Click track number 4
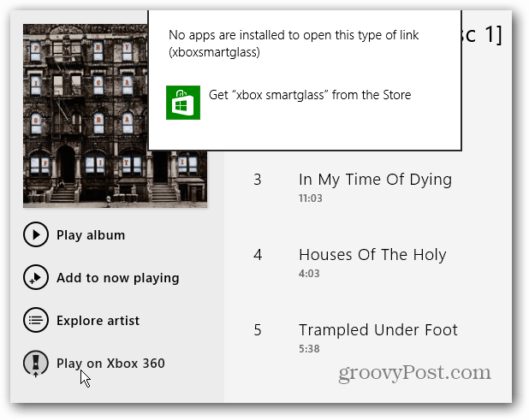This screenshot has width=529, height=420. tap(258, 255)
